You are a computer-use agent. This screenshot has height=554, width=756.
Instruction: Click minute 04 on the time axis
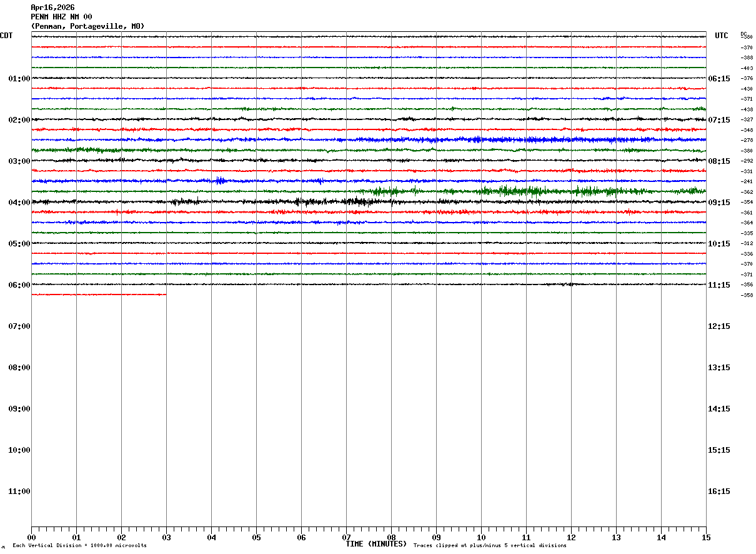[211, 538]
